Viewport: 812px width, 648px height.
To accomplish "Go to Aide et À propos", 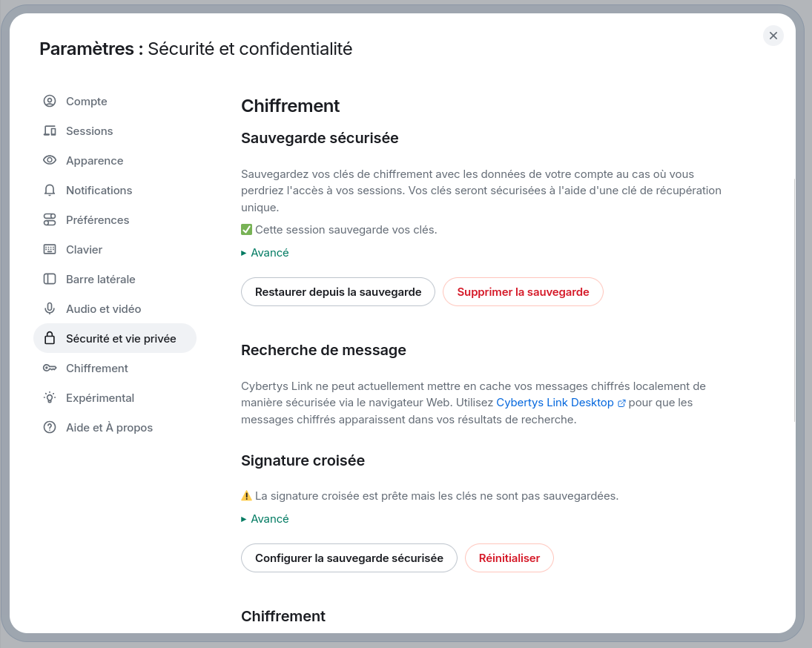I will click(x=109, y=427).
